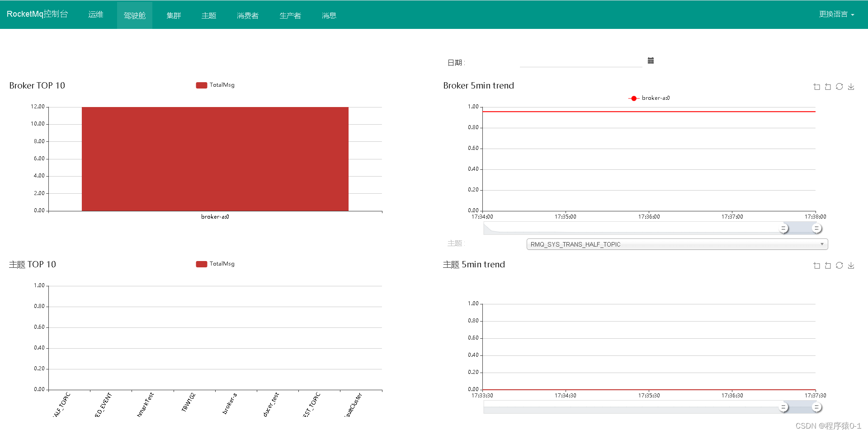Click the RocketMq控制台 brand link

click(37, 14)
